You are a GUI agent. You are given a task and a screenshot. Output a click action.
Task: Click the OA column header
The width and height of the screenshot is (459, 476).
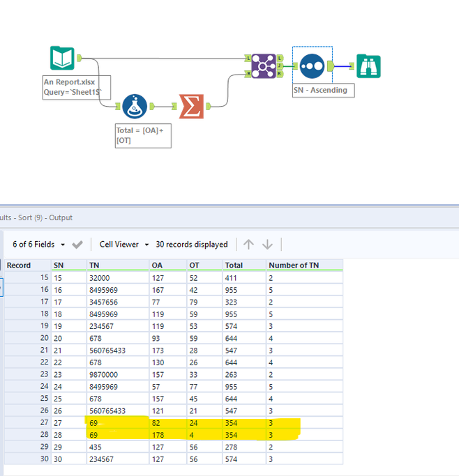point(168,266)
